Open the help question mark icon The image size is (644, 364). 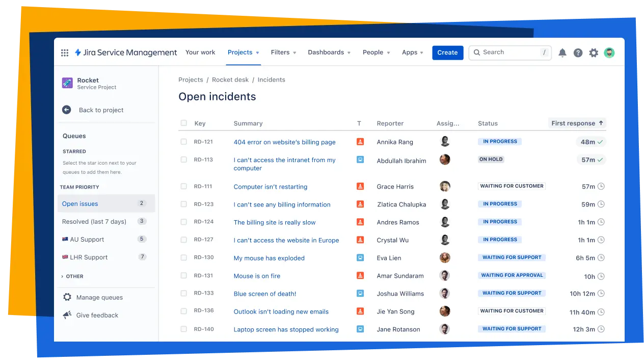[x=578, y=53]
